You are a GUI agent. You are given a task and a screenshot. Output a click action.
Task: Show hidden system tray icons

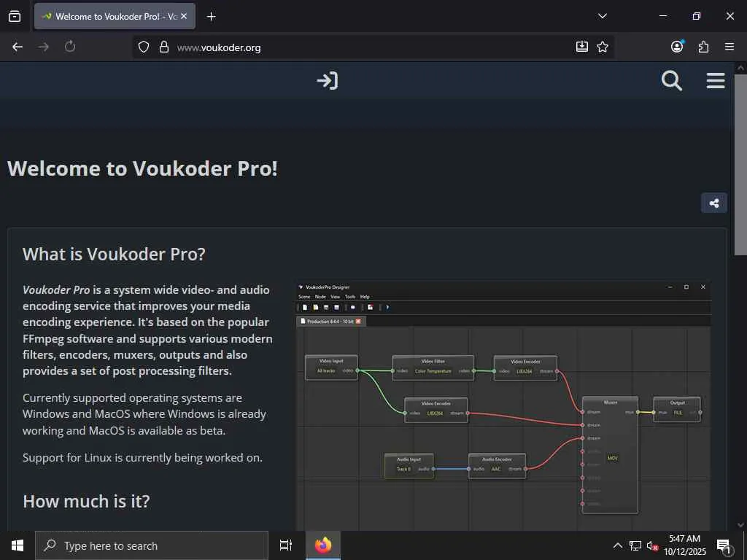tap(617, 545)
